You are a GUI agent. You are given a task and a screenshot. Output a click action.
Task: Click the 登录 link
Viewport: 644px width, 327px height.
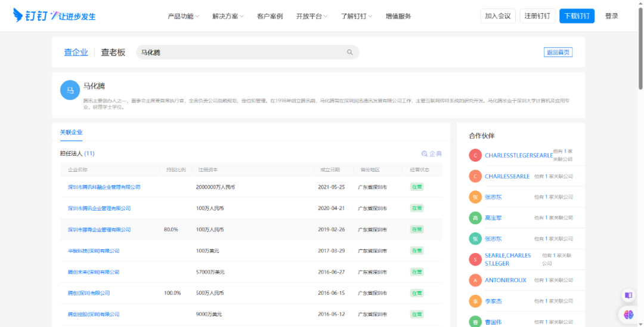tap(611, 16)
